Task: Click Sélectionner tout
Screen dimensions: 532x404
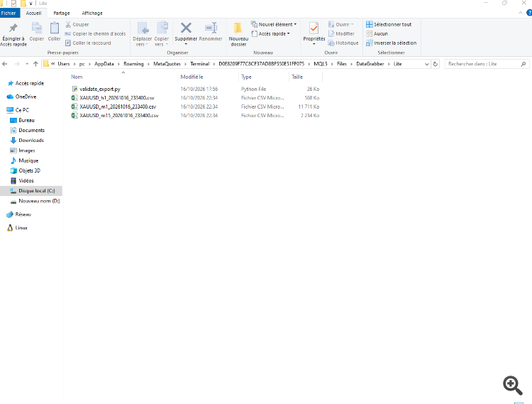Action: [x=389, y=24]
